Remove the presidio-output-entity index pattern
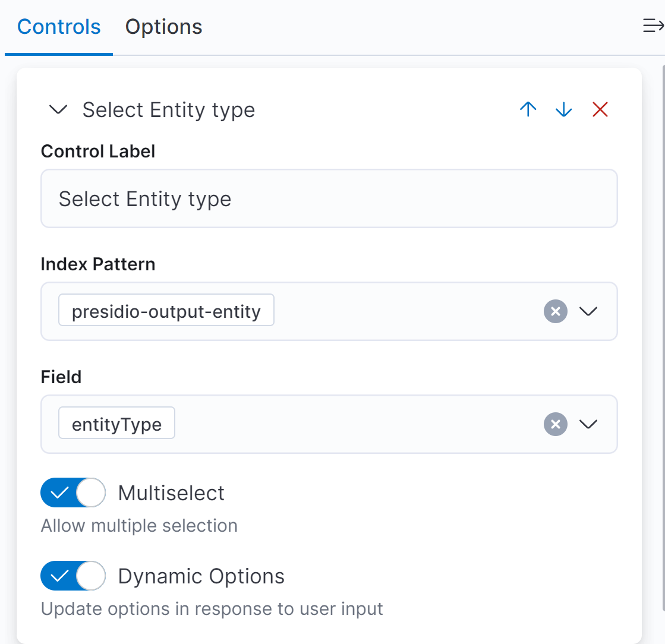The width and height of the screenshot is (665, 644). (x=555, y=311)
